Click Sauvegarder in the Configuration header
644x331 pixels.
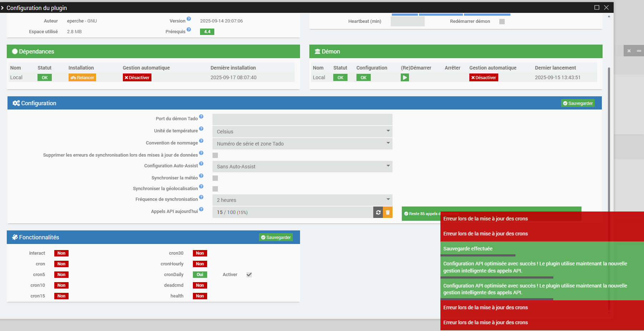(x=578, y=103)
